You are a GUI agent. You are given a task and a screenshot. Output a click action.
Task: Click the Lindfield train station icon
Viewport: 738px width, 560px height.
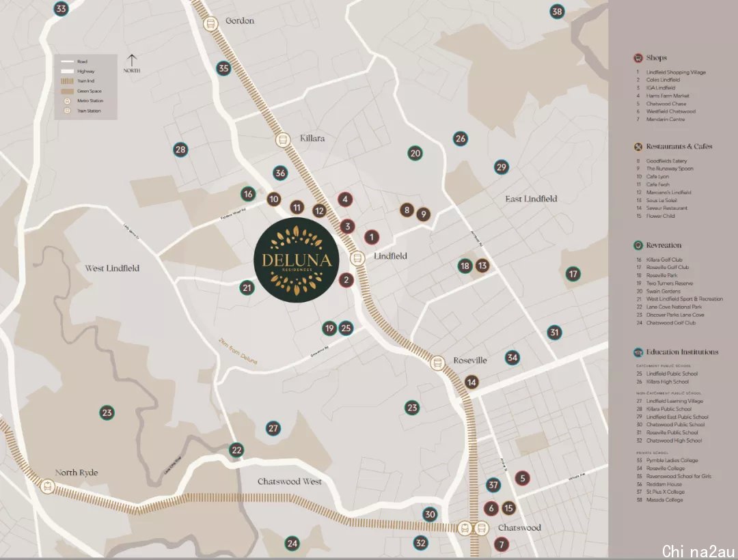357,258
